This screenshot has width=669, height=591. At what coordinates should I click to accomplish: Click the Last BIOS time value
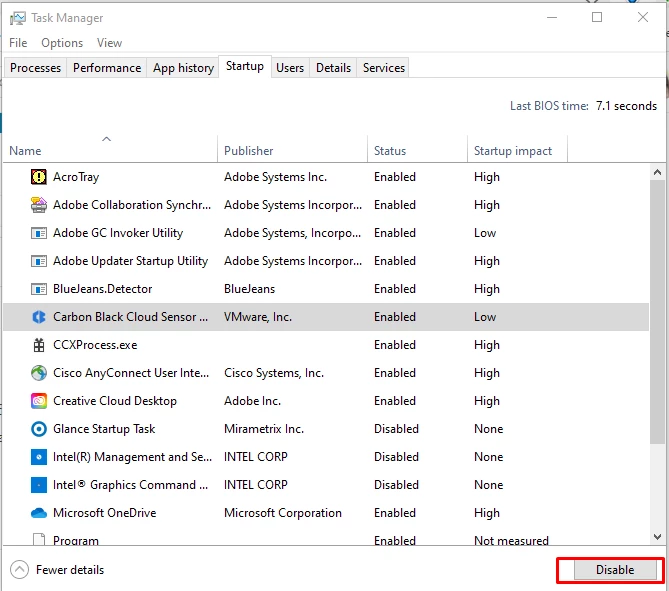tap(626, 106)
